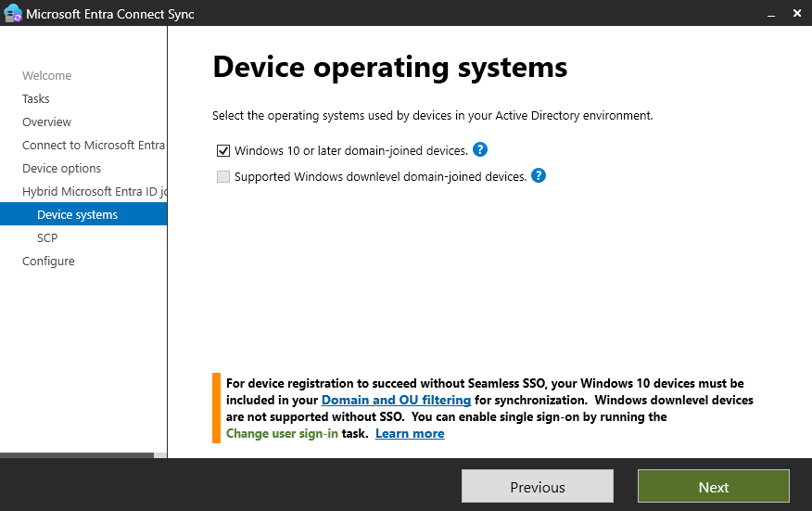Screen dimensions: 812x511
Task: Click the 'Select the operating systems' instruction text
Action: point(432,116)
